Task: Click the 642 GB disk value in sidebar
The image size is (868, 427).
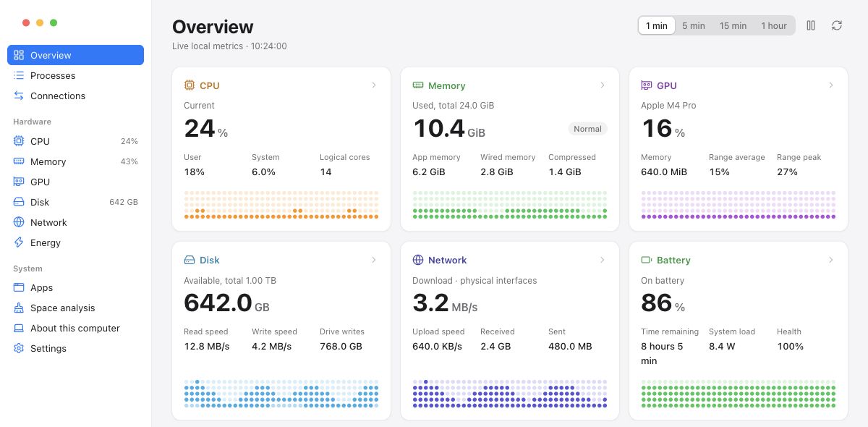Action: [x=124, y=202]
